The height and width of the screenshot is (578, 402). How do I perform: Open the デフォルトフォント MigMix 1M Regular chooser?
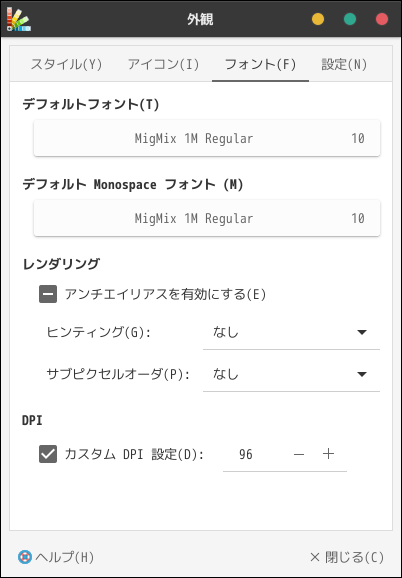coord(207,138)
